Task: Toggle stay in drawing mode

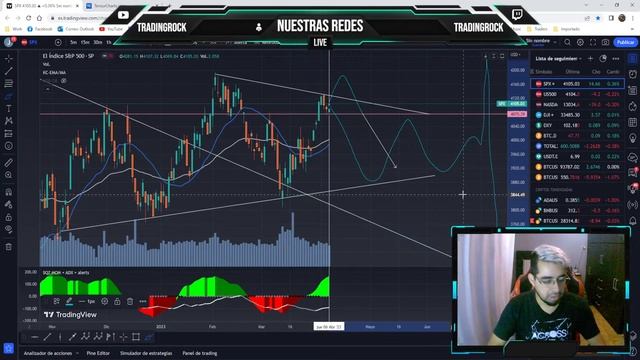Action: tap(9, 204)
